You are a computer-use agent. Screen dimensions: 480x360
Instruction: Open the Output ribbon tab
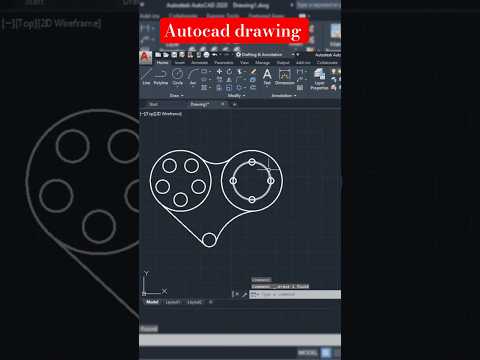(x=283, y=63)
